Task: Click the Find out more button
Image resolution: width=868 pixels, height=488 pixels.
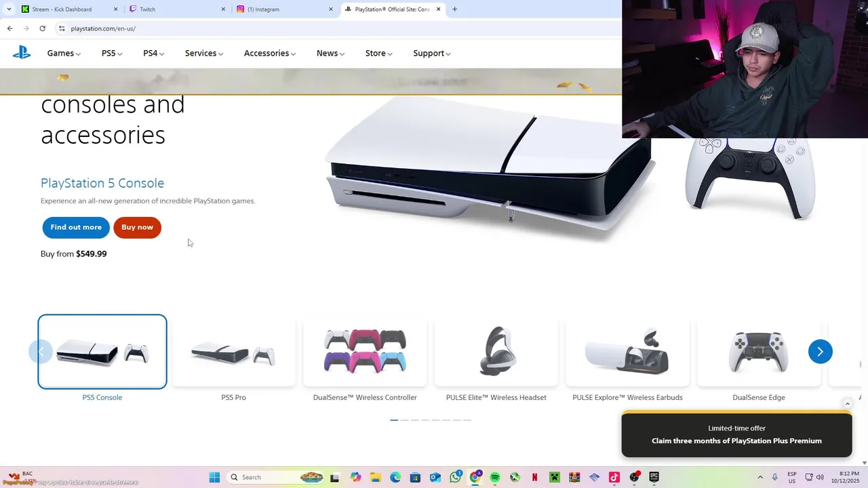Action: tap(76, 227)
